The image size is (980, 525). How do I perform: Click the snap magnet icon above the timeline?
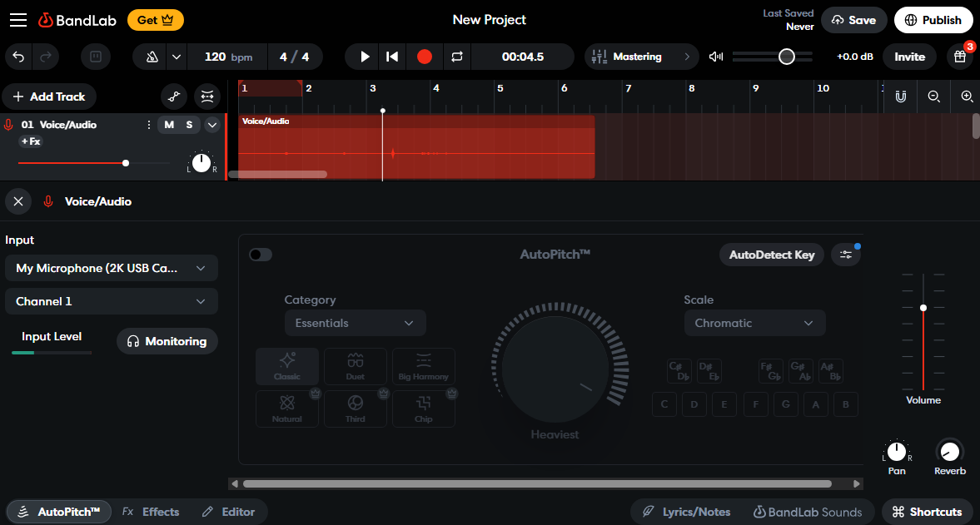coord(900,97)
